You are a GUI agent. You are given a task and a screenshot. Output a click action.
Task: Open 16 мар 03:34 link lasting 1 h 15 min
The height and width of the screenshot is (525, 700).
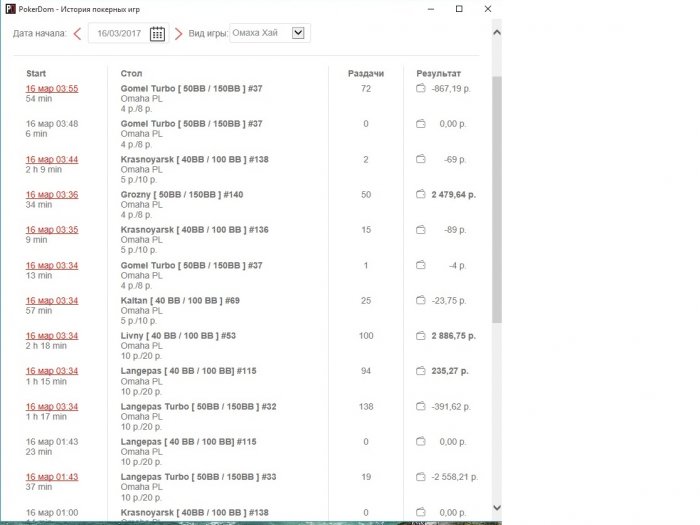point(52,371)
